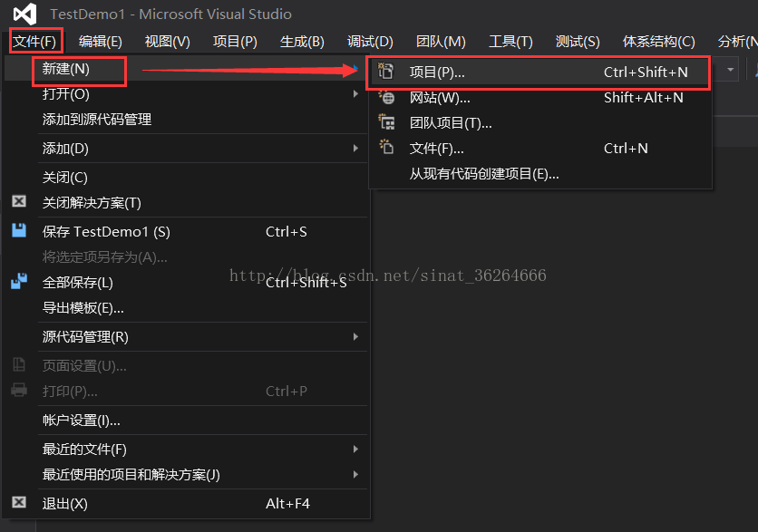Expand the 最近的文件(F) submenu arrow

(x=355, y=449)
